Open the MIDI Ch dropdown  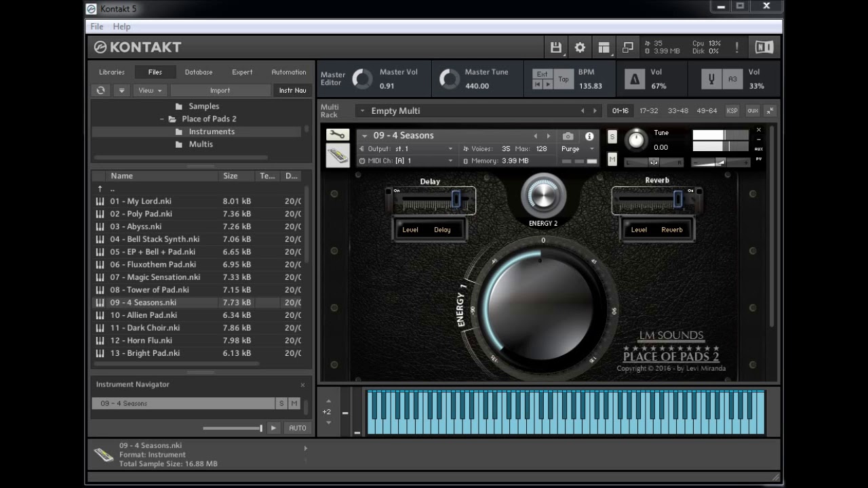tap(407, 161)
